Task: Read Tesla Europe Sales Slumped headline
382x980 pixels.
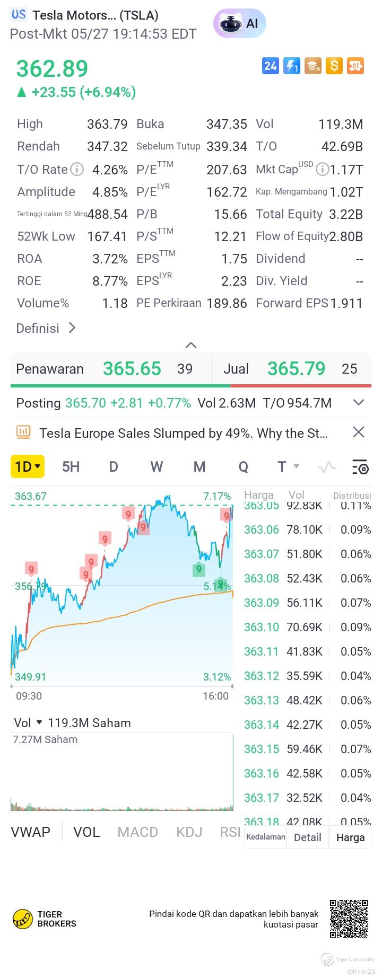Action: [x=184, y=434]
